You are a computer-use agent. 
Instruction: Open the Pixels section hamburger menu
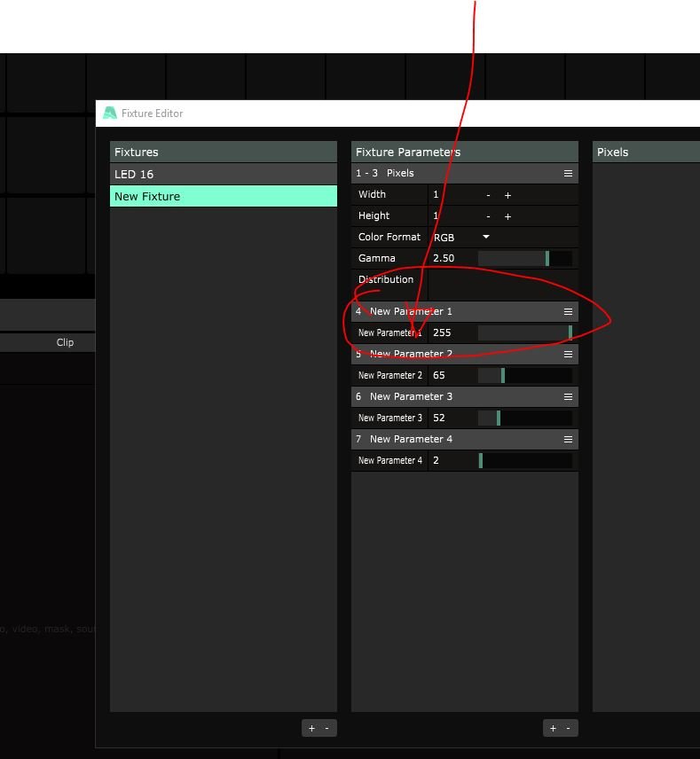click(x=568, y=174)
